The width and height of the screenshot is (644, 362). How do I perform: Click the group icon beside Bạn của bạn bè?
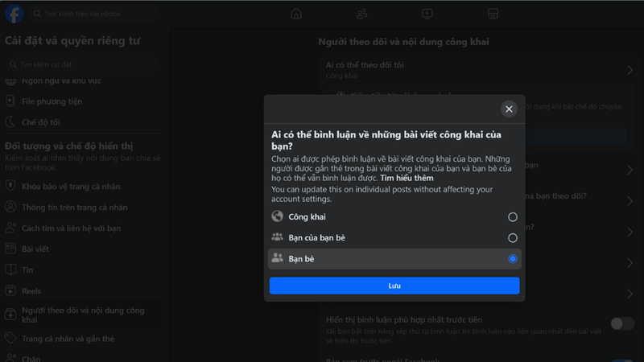point(277,237)
